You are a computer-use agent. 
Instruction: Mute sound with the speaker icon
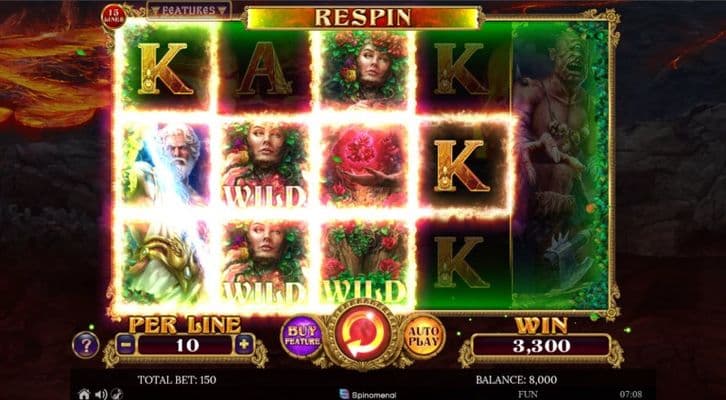click(x=100, y=394)
